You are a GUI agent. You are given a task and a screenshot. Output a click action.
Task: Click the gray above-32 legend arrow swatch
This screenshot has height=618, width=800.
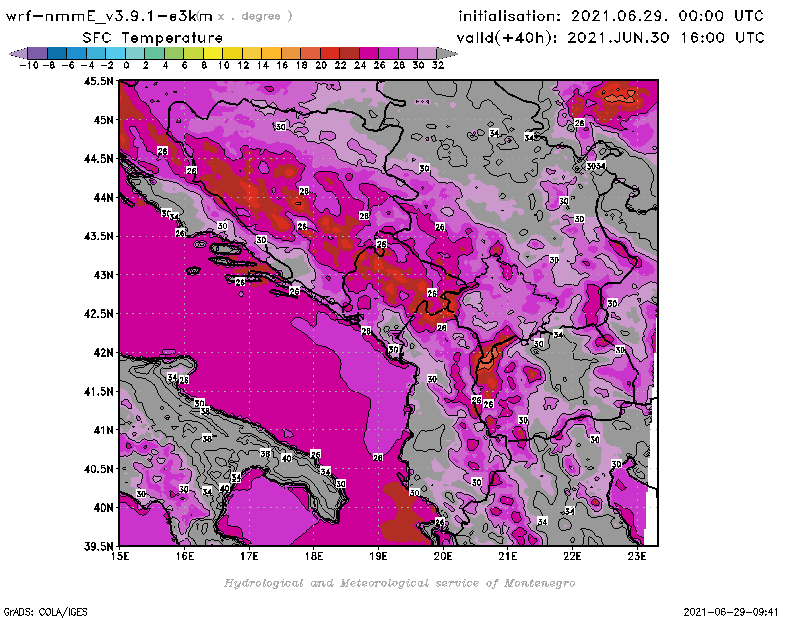pos(446,53)
